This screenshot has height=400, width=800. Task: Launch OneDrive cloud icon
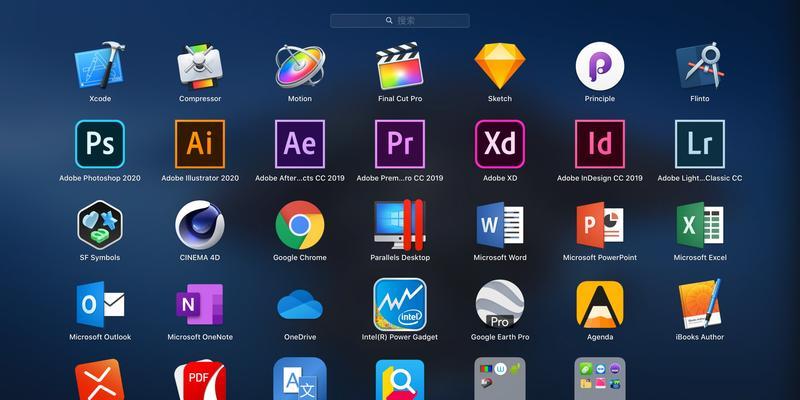[x=300, y=304]
